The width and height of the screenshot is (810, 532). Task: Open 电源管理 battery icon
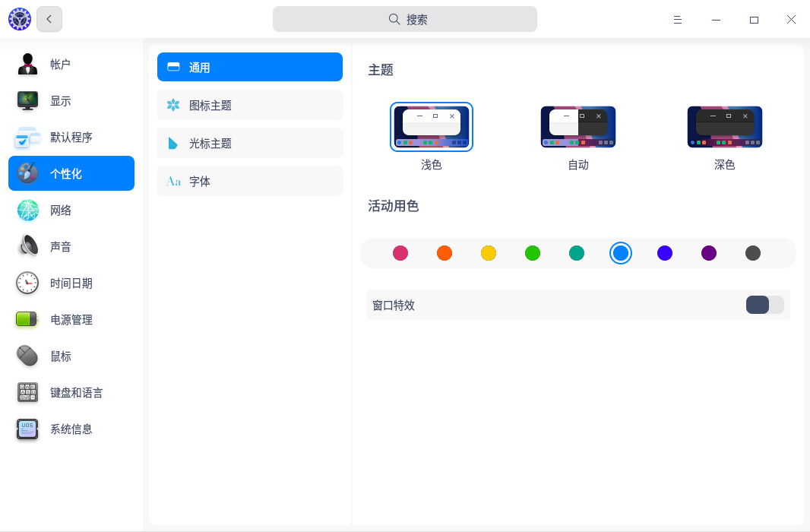coord(28,320)
